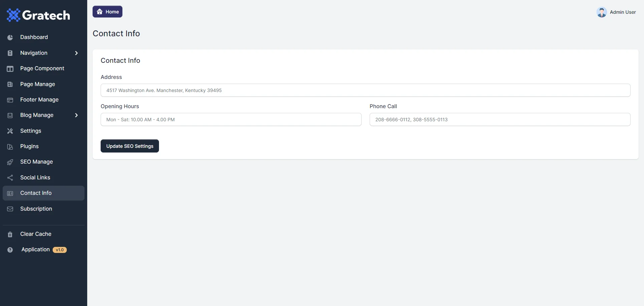This screenshot has height=306, width=644.
Task: Select Contact Info in the sidebar
Action: (x=36, y=193)
